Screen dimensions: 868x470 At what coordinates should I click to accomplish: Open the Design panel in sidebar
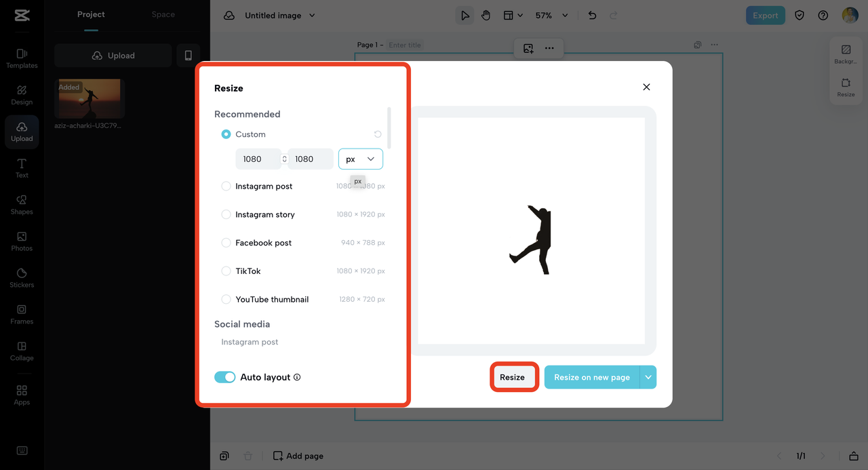pyautogui.click(x=22, y=95)
